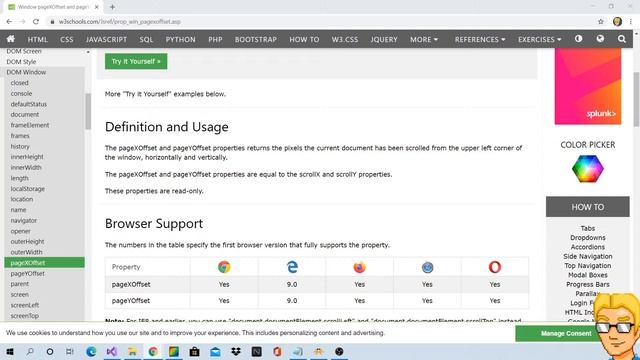
Task: Click the Chrome icon in browser support table
Action: click(x=224, y=267)
